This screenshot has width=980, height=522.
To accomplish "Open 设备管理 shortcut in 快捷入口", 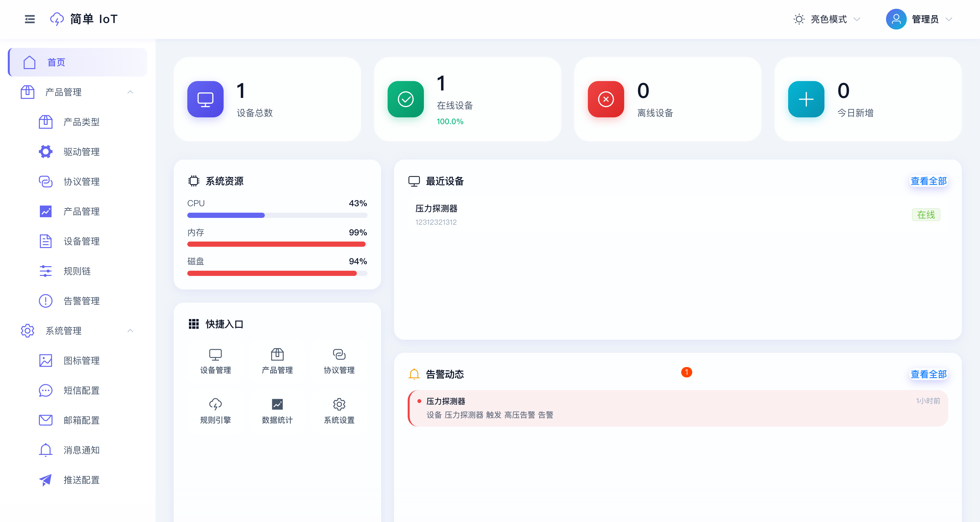I will click(215, 361).
